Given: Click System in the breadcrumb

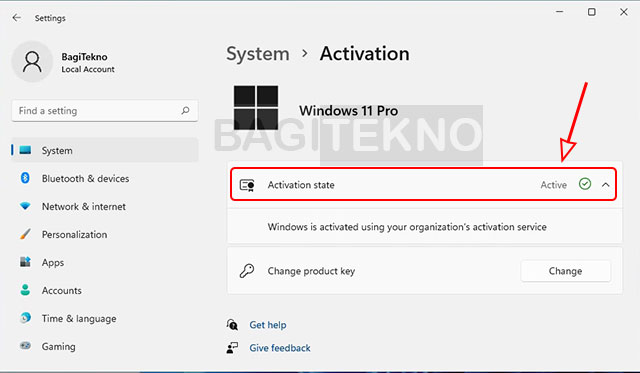Looking at the screenshot, I should pyautogui.click(x=258, y=54).
